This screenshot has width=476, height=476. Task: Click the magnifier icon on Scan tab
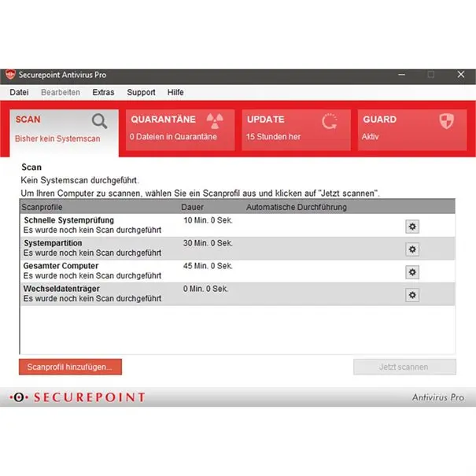pos(99,121)
